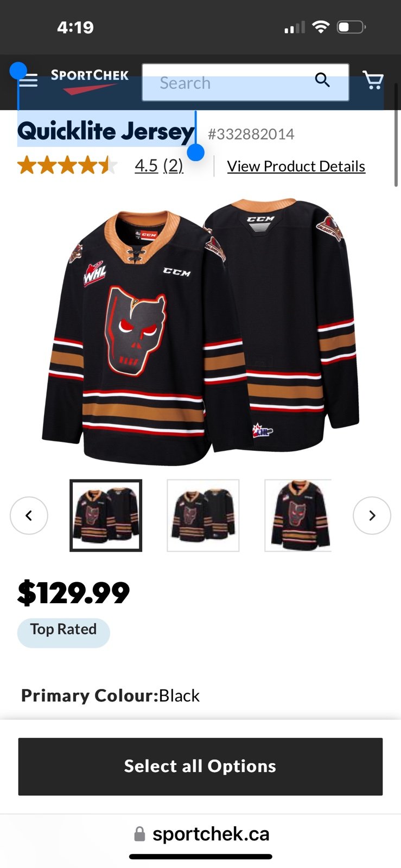Select the third jersey thumbnail
This screenshot has width=401, height=868.
[298, 515]
